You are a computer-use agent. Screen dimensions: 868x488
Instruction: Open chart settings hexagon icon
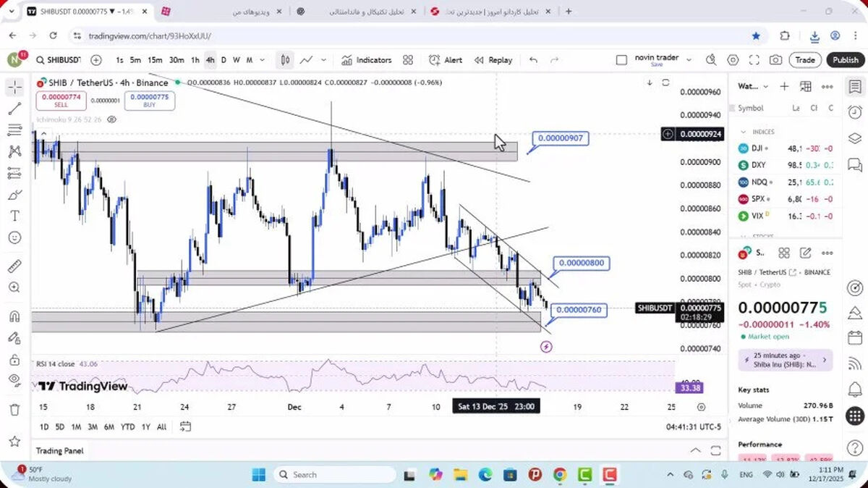pos(733,60)
